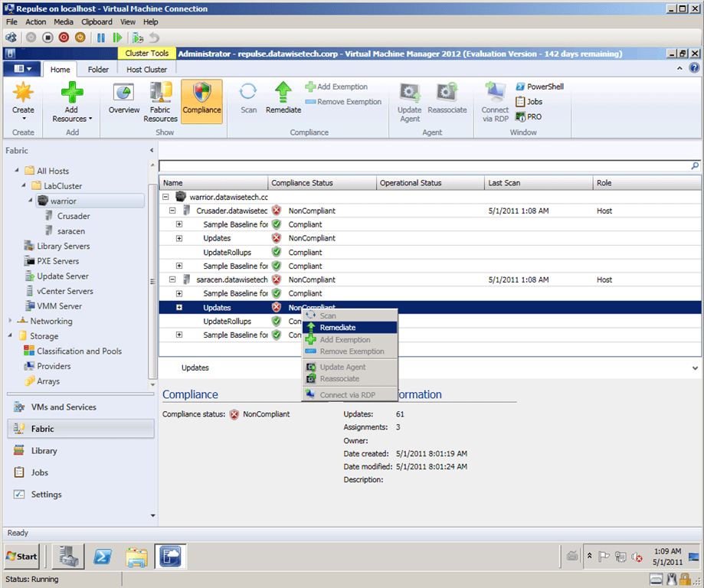Click the VM Snapshot toolbar icon

(138, 38)
